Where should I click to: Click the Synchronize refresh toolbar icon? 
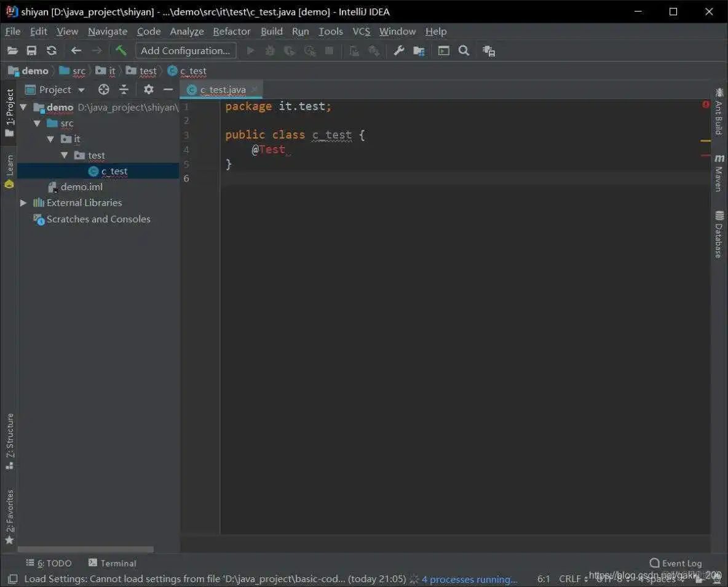point(52,50)
